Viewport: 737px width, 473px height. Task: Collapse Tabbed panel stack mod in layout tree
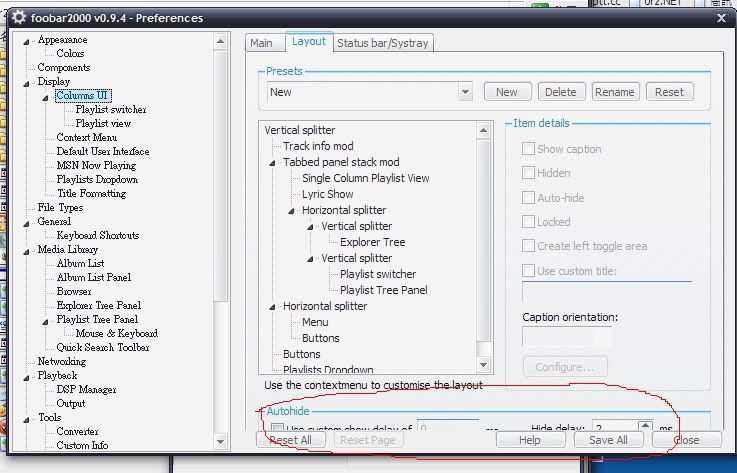click(272, 163)
